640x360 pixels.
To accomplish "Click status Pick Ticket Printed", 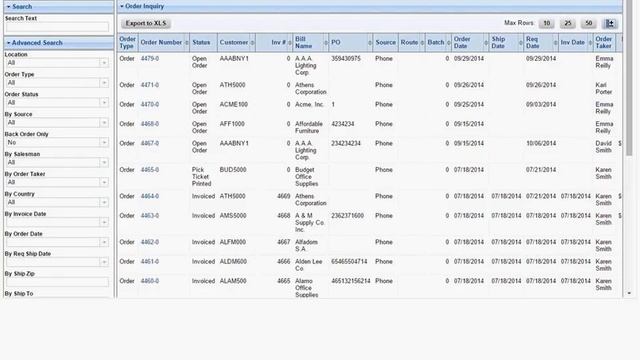I will (x=201, y=177).
